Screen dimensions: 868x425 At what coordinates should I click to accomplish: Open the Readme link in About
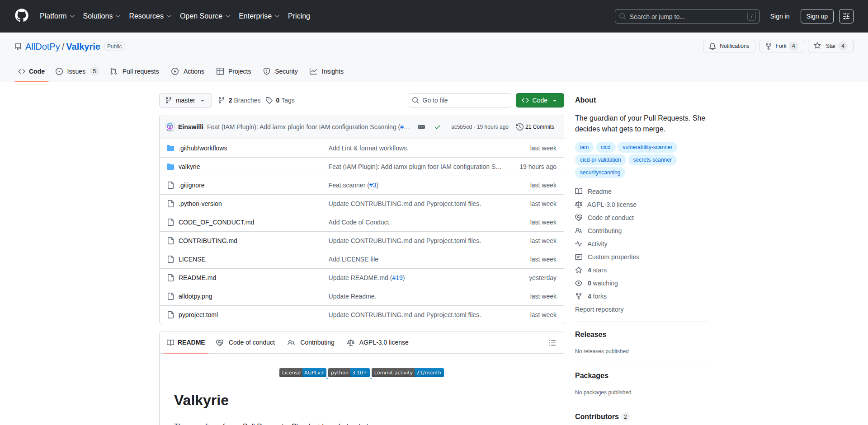click(593, 191)
